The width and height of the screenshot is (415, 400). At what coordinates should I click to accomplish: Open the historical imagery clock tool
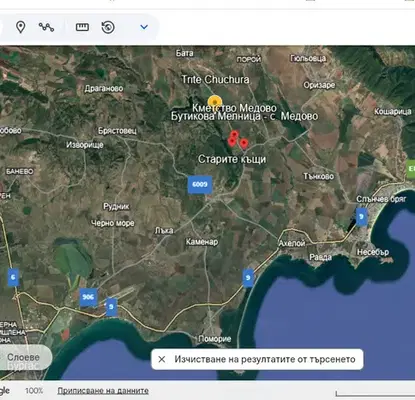108,27
